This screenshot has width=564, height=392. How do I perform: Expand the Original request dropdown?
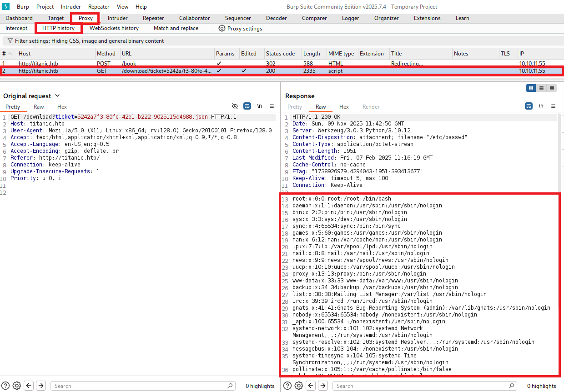(x=57, y=96)
